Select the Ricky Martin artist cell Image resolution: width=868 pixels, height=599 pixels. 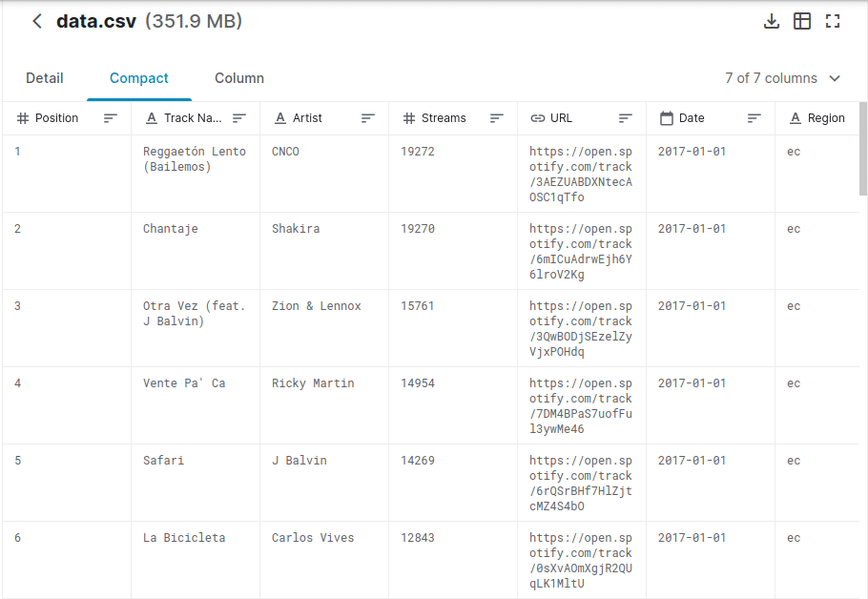click(x=313, y=383)
